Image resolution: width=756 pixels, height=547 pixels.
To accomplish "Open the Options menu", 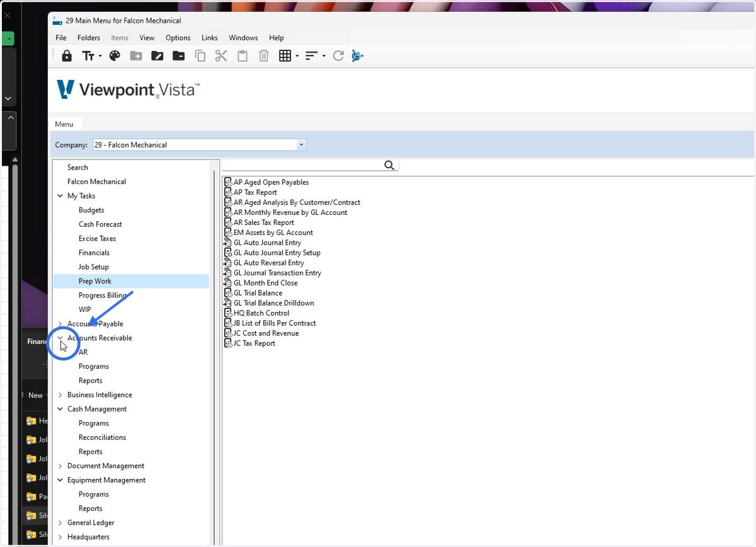I will 178,38.
